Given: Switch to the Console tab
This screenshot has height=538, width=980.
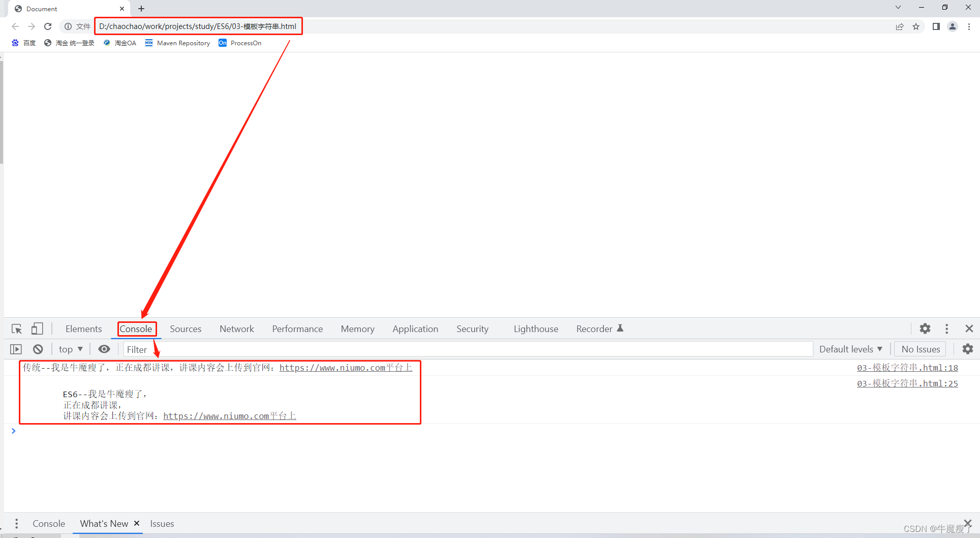Looking at the screenshot, I should pyautogui.click(x=136, y=329).
